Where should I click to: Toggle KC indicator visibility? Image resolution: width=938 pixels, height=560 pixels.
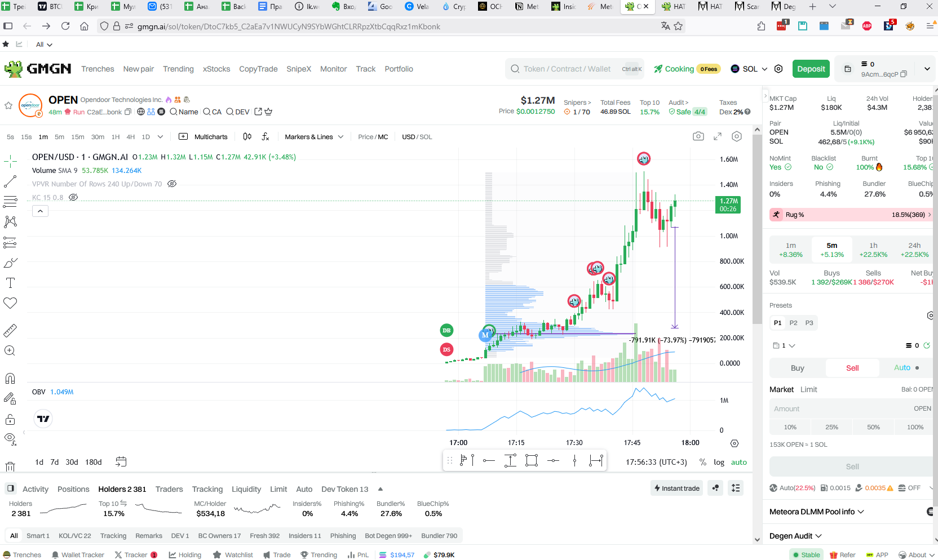coord(73,197)
